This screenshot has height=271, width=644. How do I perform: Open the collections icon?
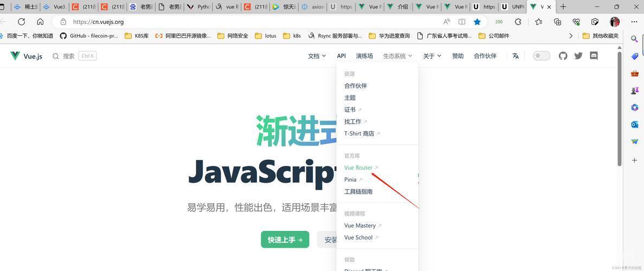[557, 22]
